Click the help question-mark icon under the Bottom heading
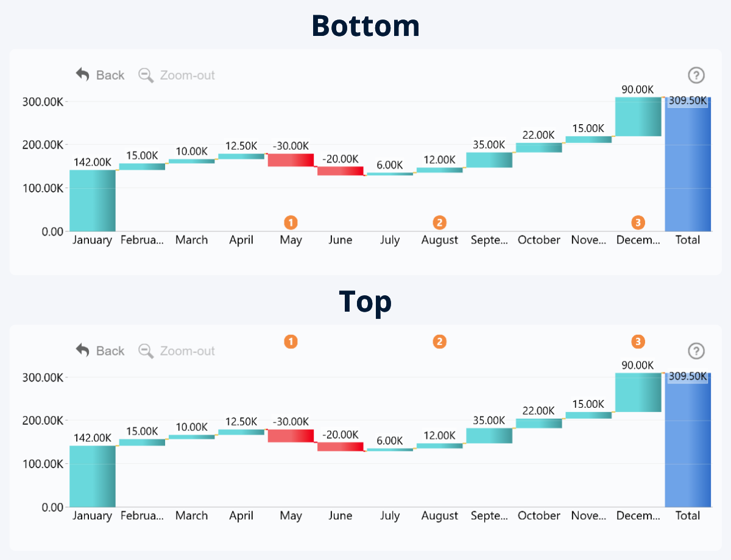Image resolution: width=731 pixels, height=560 pixels. point(696,75)
